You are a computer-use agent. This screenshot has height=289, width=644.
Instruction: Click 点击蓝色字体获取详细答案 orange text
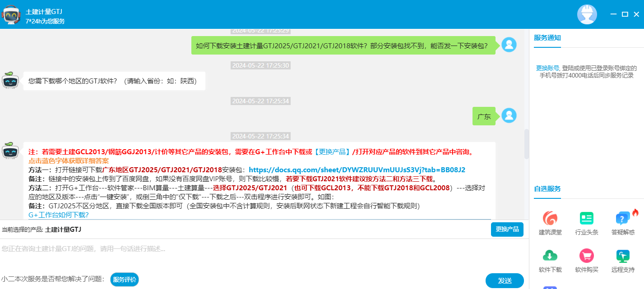pos(69,161)
